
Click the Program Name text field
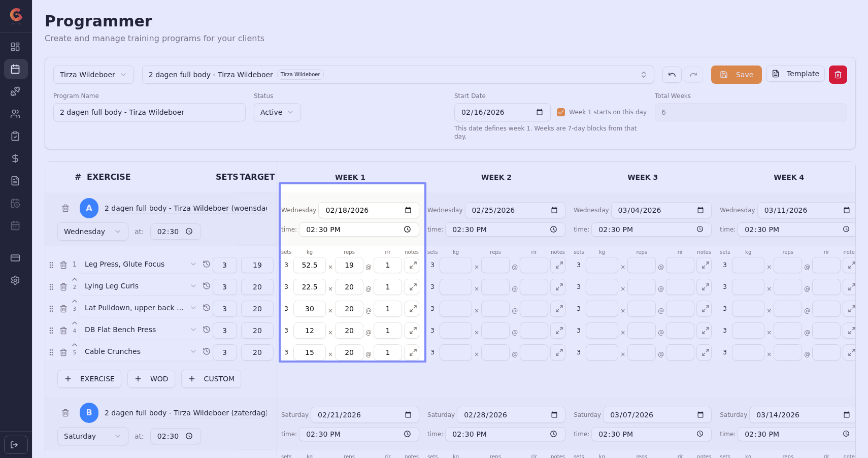(149, 112)
